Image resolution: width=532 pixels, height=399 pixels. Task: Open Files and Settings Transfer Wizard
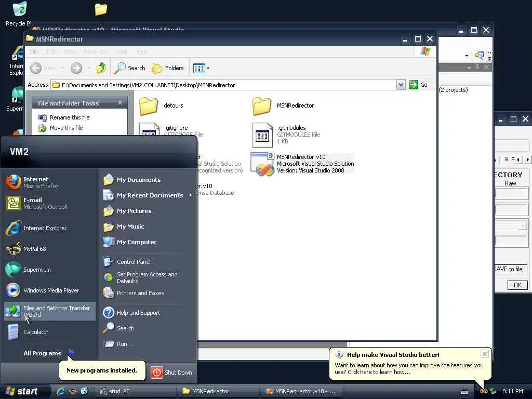click(49, 311)
